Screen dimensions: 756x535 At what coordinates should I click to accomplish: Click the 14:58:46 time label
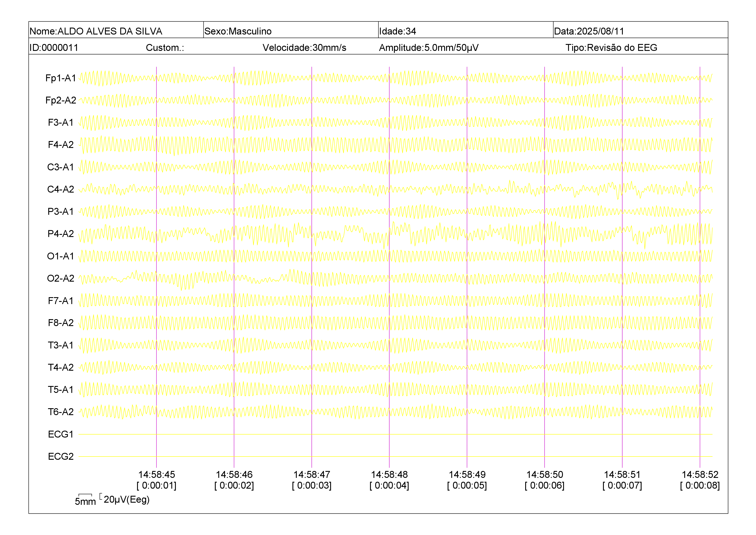[234, 474]
